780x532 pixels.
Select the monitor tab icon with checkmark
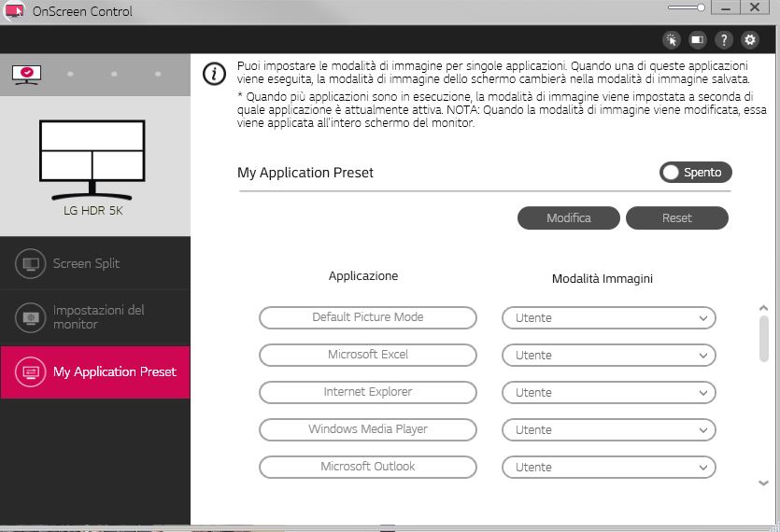point(27,75)
